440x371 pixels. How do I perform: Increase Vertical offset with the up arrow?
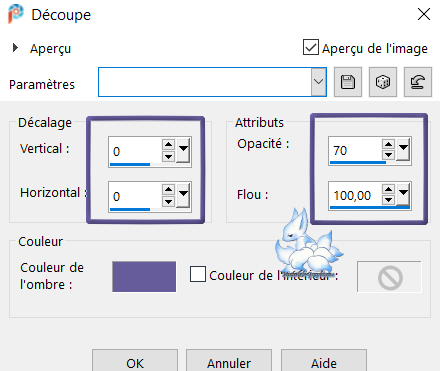click(x=168, y=144)
